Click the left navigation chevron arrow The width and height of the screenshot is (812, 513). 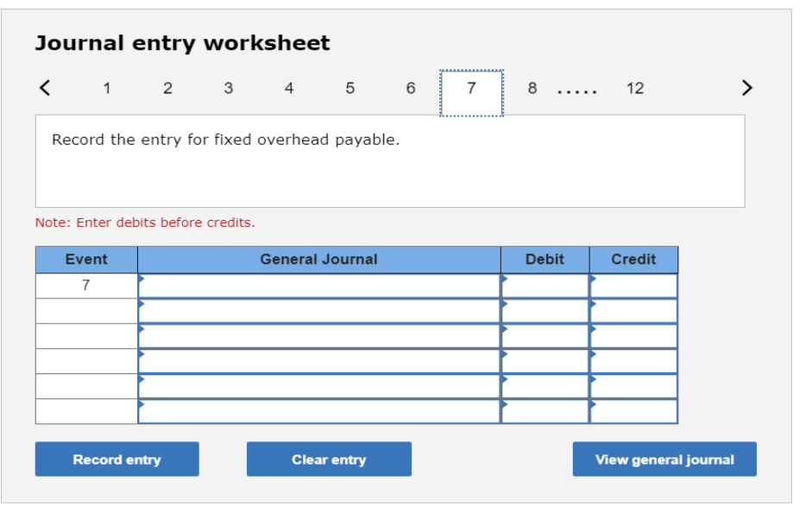(44, 87)
